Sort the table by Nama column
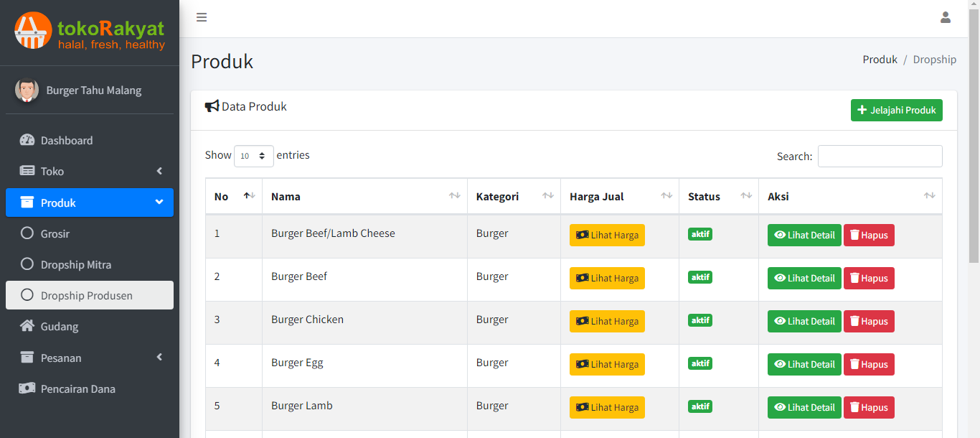Screen dimensions: 980x438 tap(364, 196)
